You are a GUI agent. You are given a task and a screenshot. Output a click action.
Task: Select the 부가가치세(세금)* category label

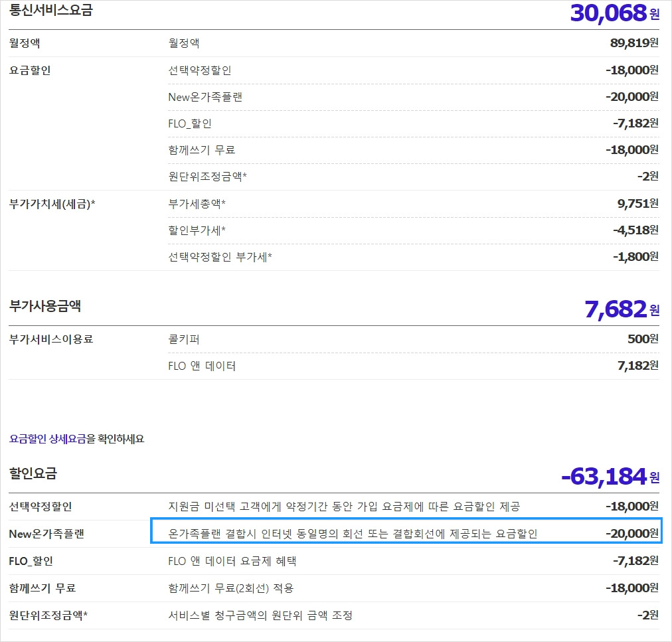[52, 203]
